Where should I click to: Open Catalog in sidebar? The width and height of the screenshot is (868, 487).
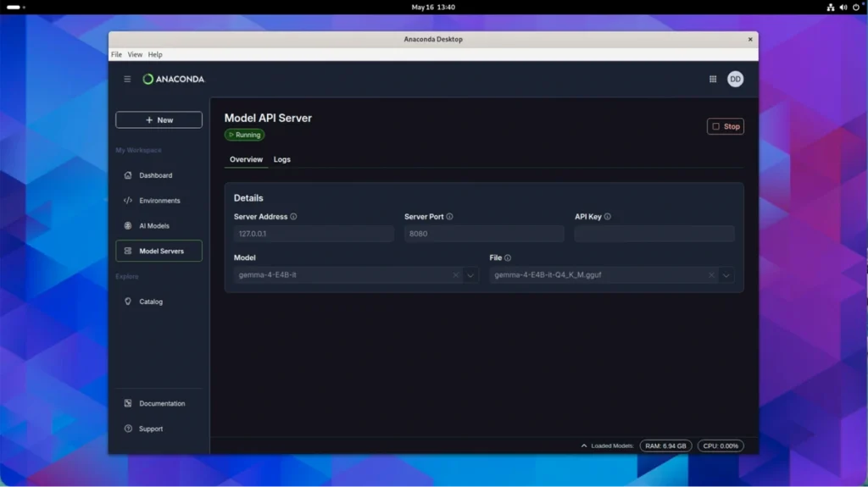click(159, 302)
